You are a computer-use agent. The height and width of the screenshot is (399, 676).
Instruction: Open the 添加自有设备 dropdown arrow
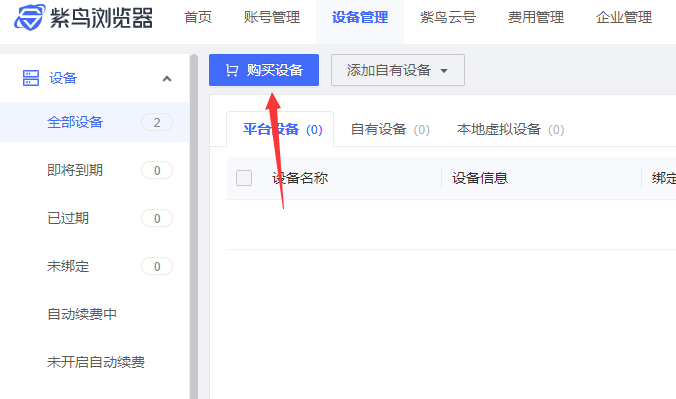point(444,71)
